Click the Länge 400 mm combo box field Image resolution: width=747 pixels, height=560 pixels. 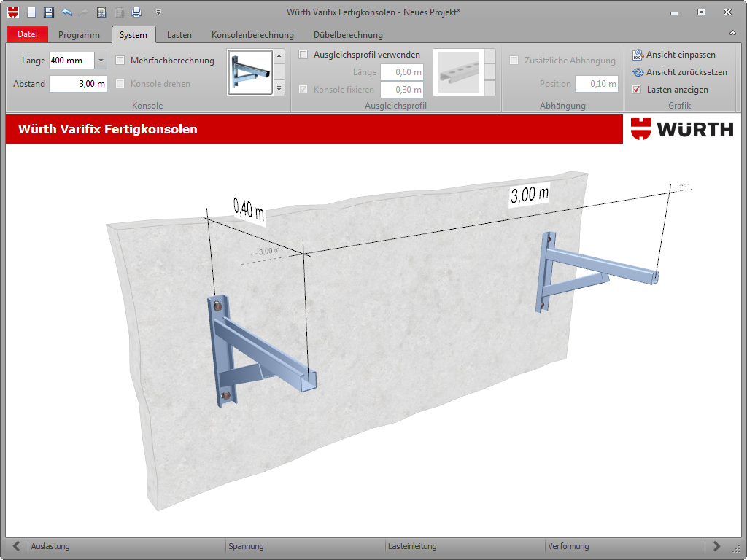72,61
